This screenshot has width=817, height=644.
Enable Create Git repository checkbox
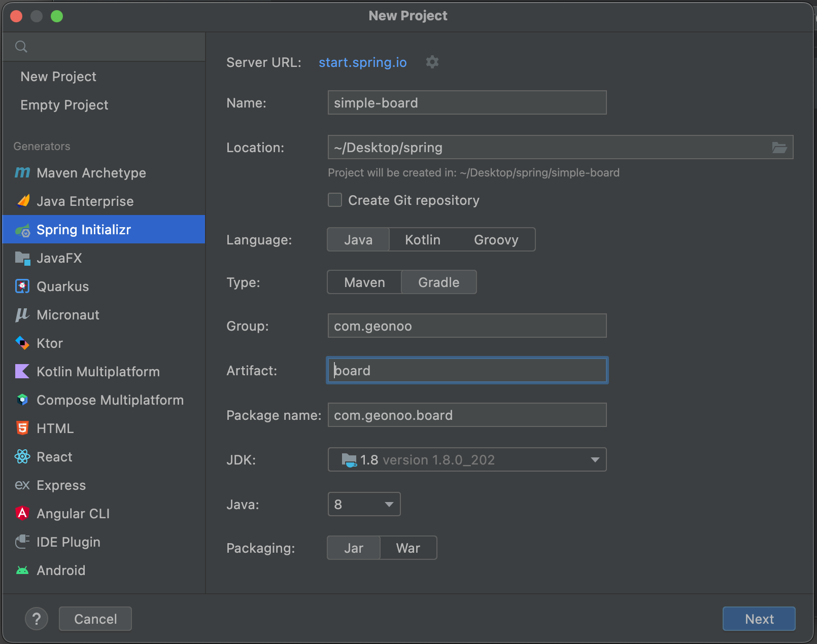[x=335, y=200]
